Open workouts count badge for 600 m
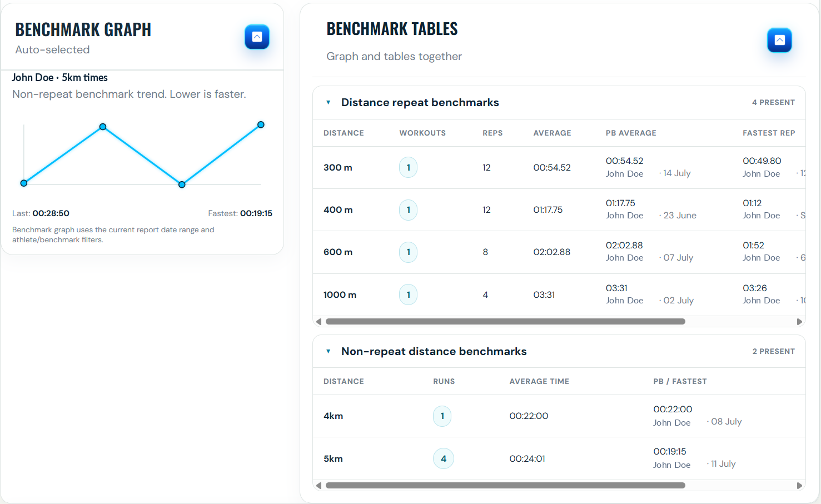Image resolution: width=821 pixels, height=504 pixels. click(409, 252)
